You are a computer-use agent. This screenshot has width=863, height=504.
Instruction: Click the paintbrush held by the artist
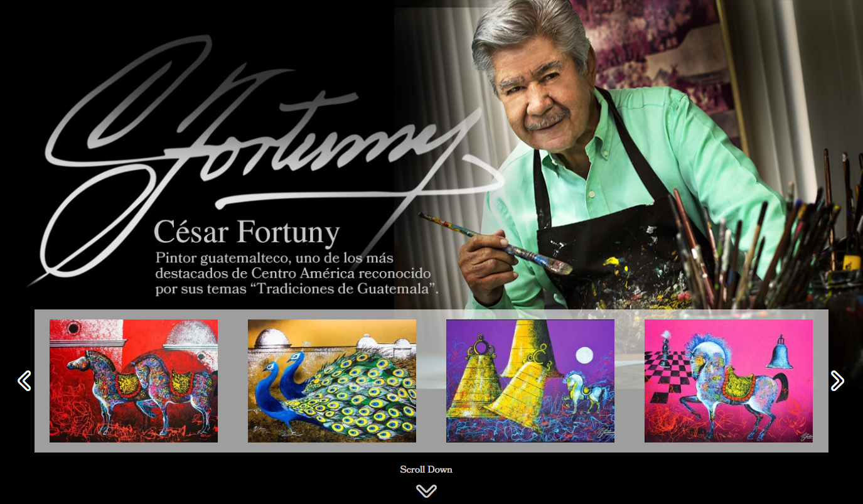496,244
